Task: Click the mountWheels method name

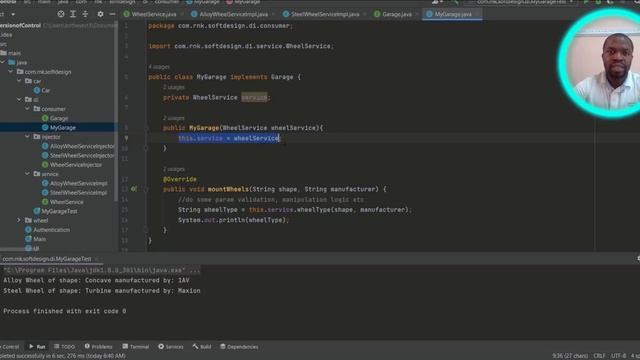Action: [228, 189]
